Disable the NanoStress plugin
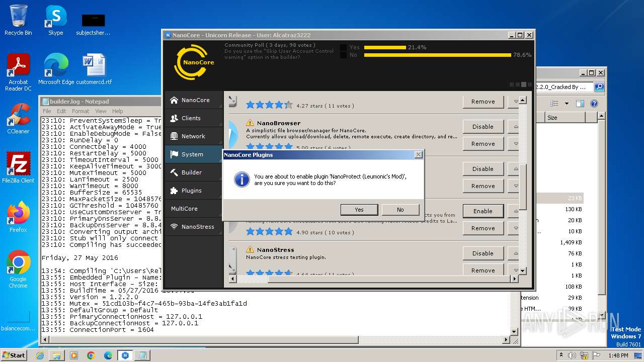 pos(483,253)
